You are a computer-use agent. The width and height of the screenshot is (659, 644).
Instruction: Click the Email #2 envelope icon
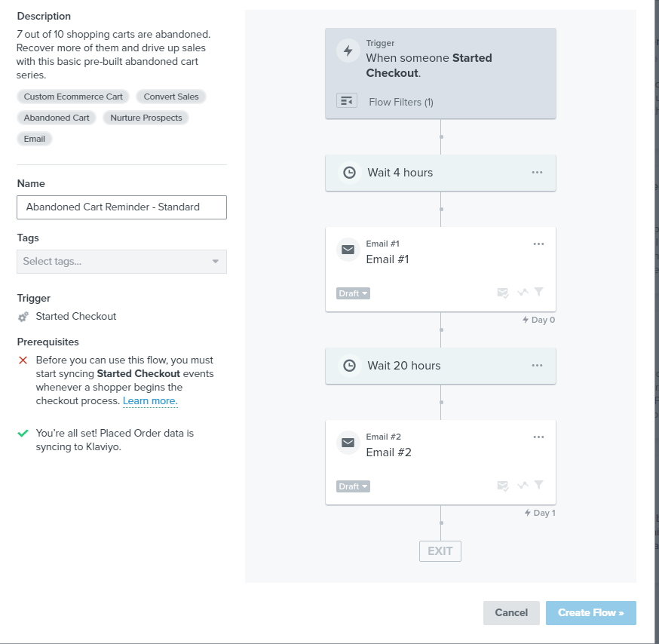point(348,443)
